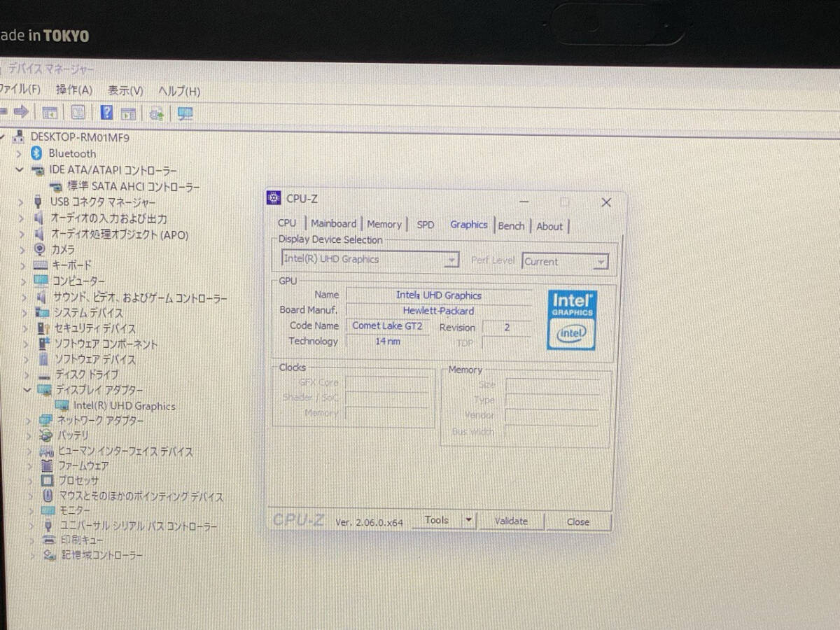
Task: Expand the 記憶域コントローラー node
Action: tap(32, 555)
